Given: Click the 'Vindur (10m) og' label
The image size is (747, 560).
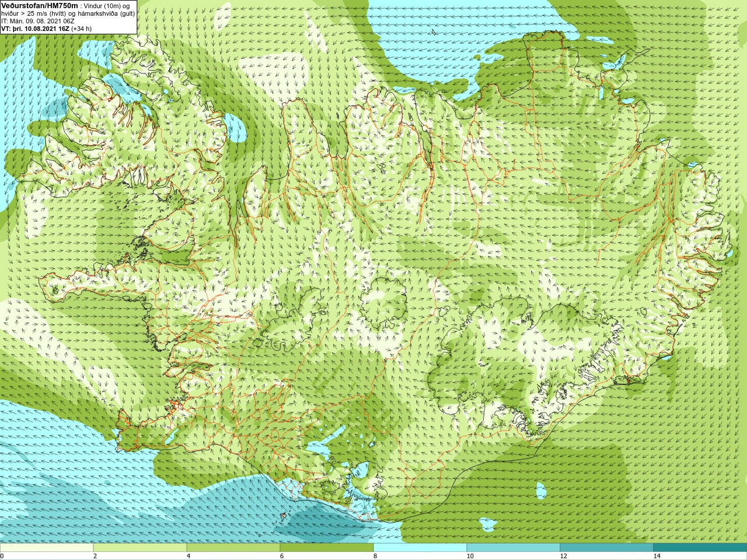Looking at the screenshot, I should click(107, 6).
